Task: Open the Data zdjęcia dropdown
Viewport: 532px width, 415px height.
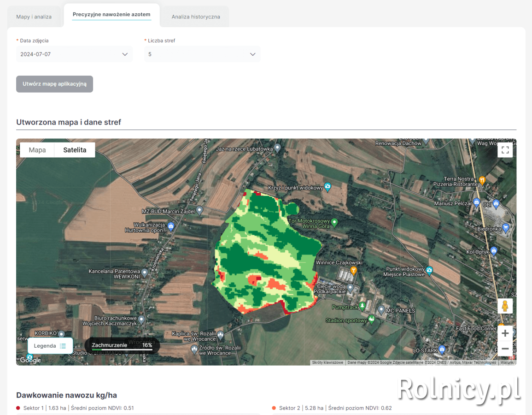Action: click(x=74, y=54)
